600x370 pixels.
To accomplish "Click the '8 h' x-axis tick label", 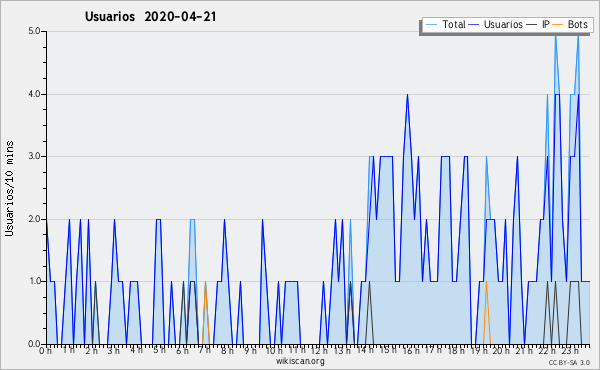I will point(227,351).
